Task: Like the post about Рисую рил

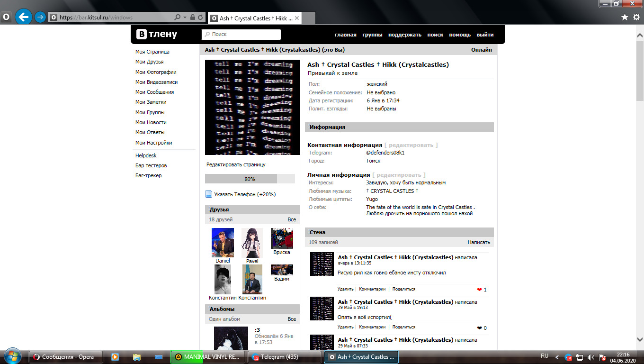Action: point(480,290)
